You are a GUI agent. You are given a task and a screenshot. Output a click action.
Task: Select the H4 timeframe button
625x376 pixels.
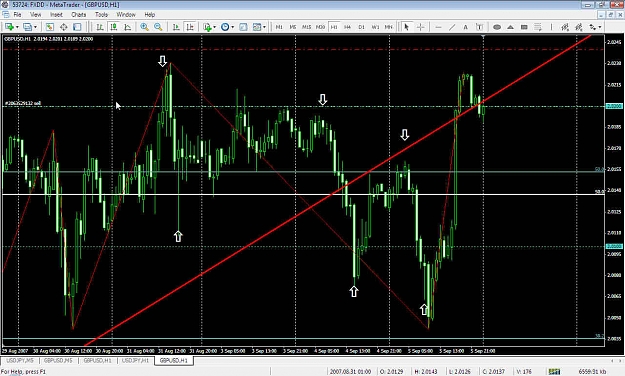click(348, 27)
